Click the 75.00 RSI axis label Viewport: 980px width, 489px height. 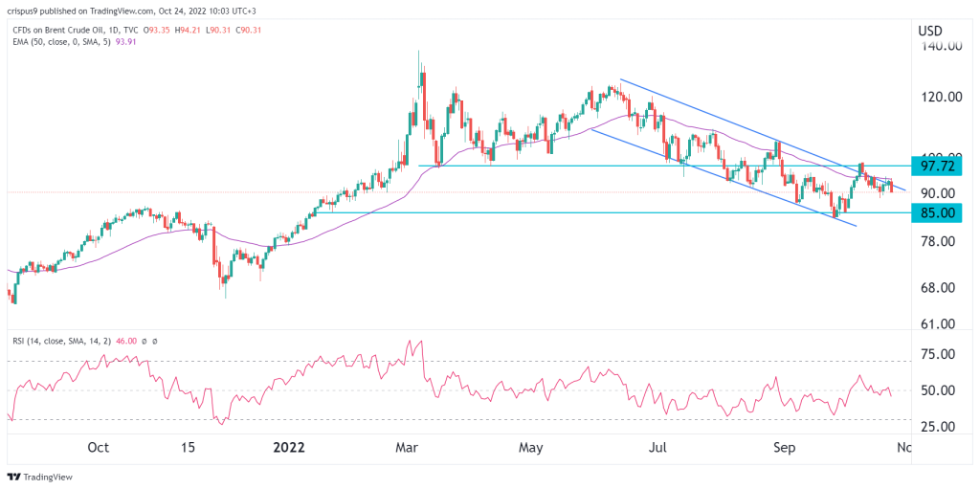(936, 355)
